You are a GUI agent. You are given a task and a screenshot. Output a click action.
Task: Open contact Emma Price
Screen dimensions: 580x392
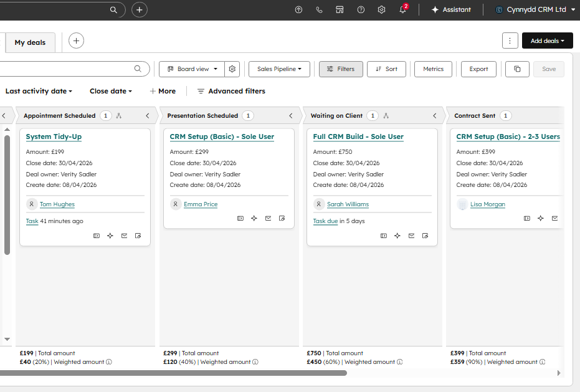click(201, 204)
